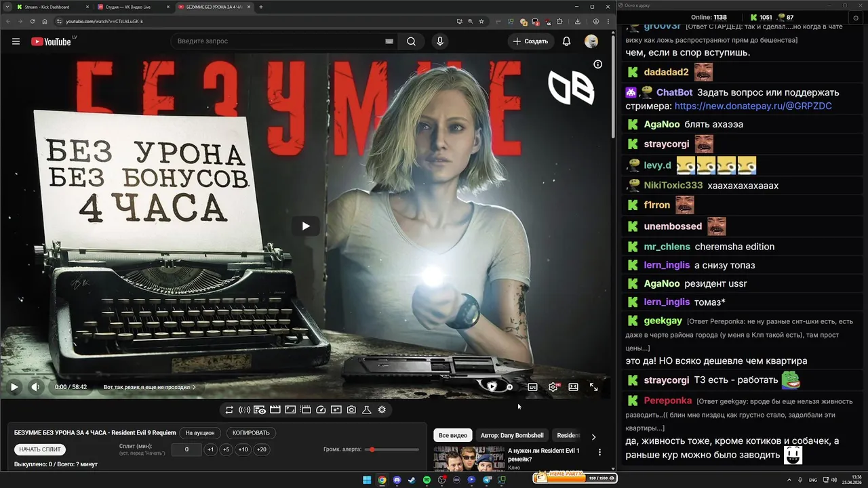Open a new browser tab
This screenshot has width=868, height=488.
click(261, 7)
